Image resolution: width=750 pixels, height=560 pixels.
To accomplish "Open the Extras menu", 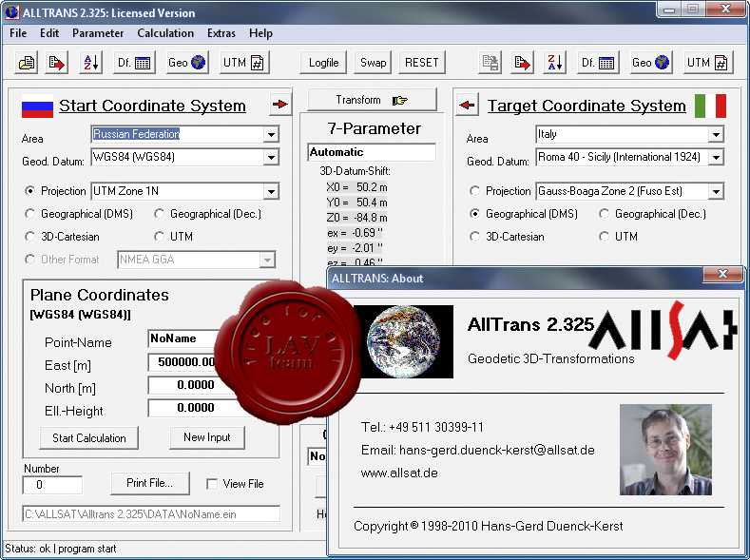I will click(x=221, y=33).
